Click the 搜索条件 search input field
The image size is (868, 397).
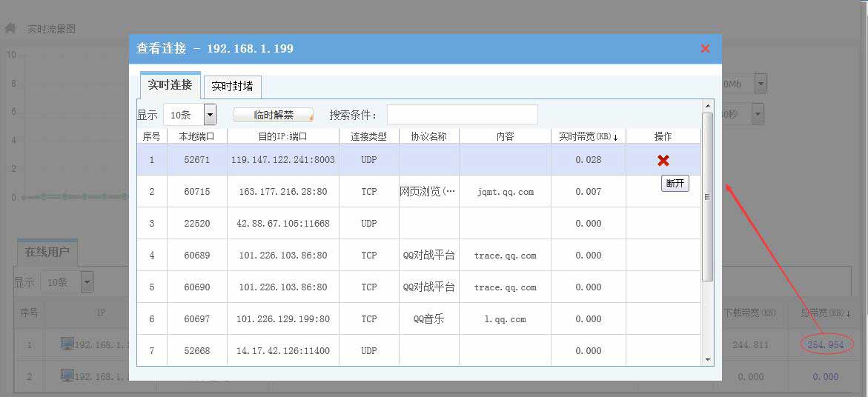pyautogui.click(x=462, y=115)
